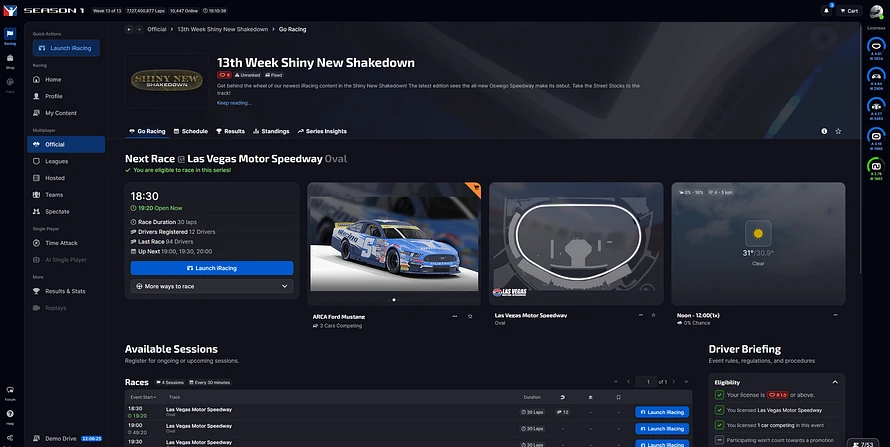
Task: Select the Go Racing tab
Action: [148, 131]
